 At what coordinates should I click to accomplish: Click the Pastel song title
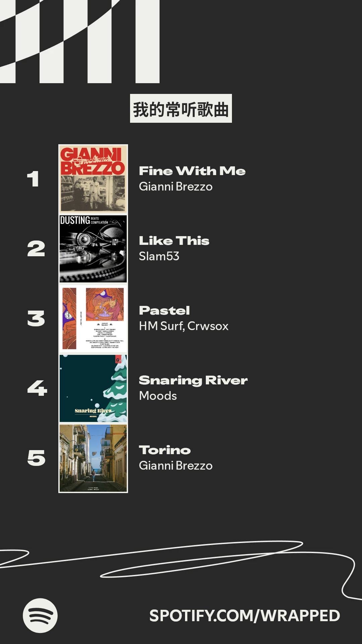click(164, 311)
